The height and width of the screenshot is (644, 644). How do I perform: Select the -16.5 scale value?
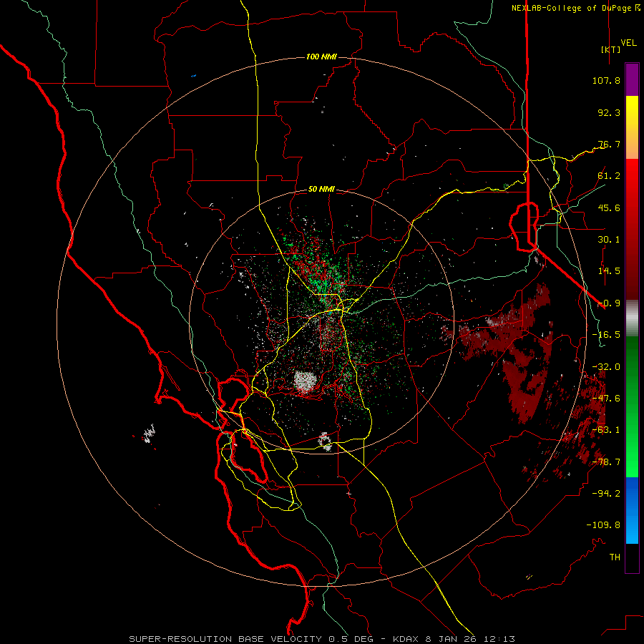pyautogui.click(x=606, y=335)
